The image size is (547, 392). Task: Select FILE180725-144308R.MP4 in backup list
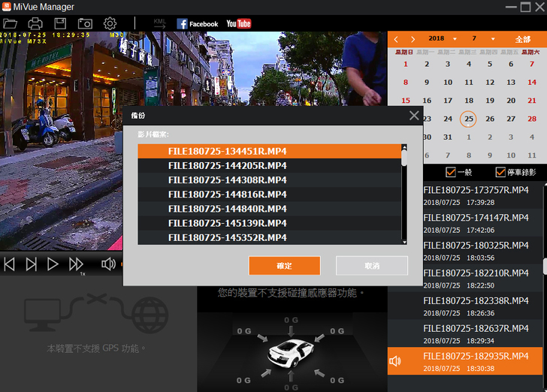coord(269,180)
